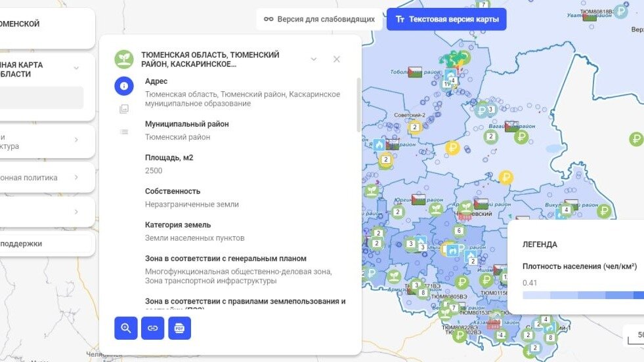Open the 'ОМЕНСКОЙ' title card in the sidebar
This screenshot has width=644, height=362.
(47, 28)
